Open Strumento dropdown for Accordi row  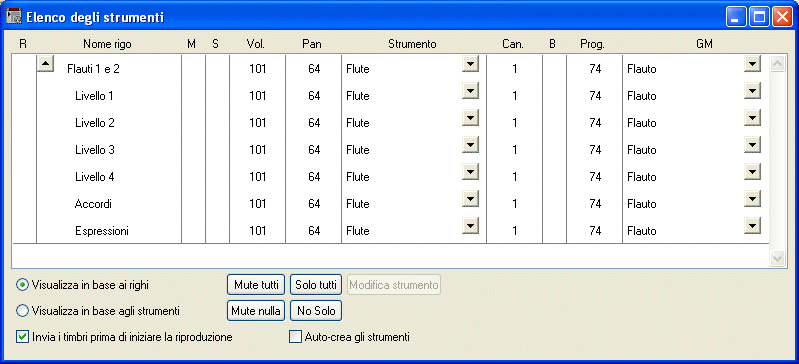tap(471, 199)
